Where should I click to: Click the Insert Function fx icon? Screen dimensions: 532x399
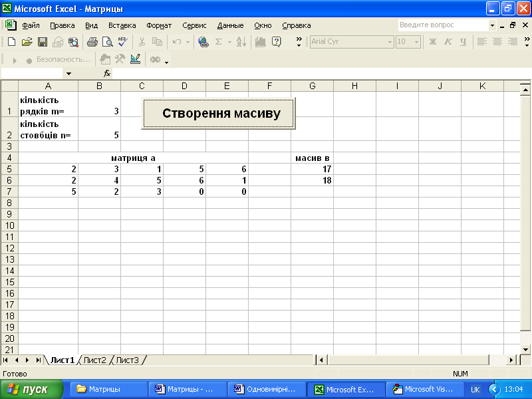(x=107, y=73)
